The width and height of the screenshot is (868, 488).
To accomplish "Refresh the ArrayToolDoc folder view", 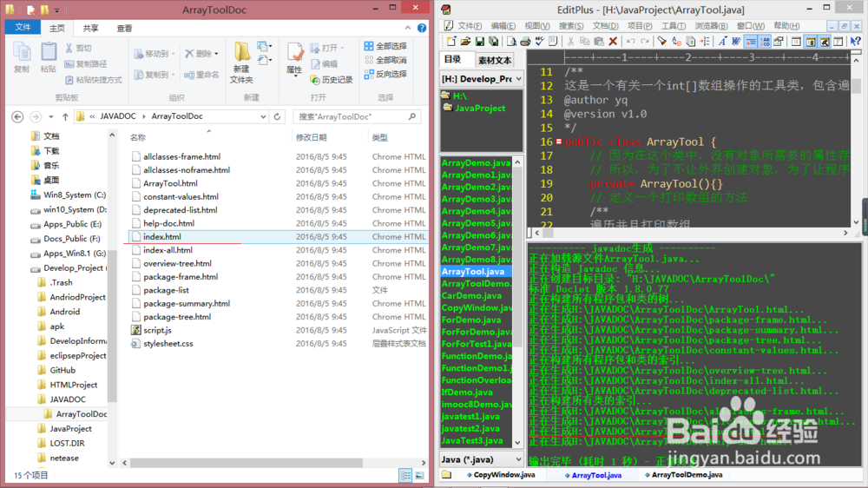I will click(x=278, y=116).
